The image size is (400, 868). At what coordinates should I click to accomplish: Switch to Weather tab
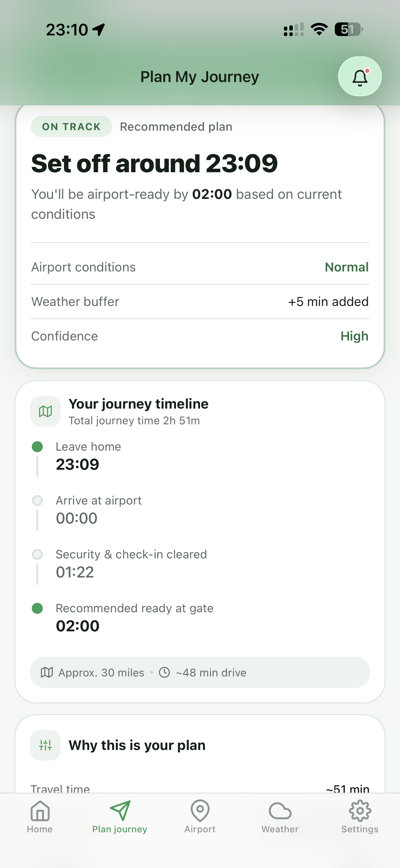(x=280, y=817)
